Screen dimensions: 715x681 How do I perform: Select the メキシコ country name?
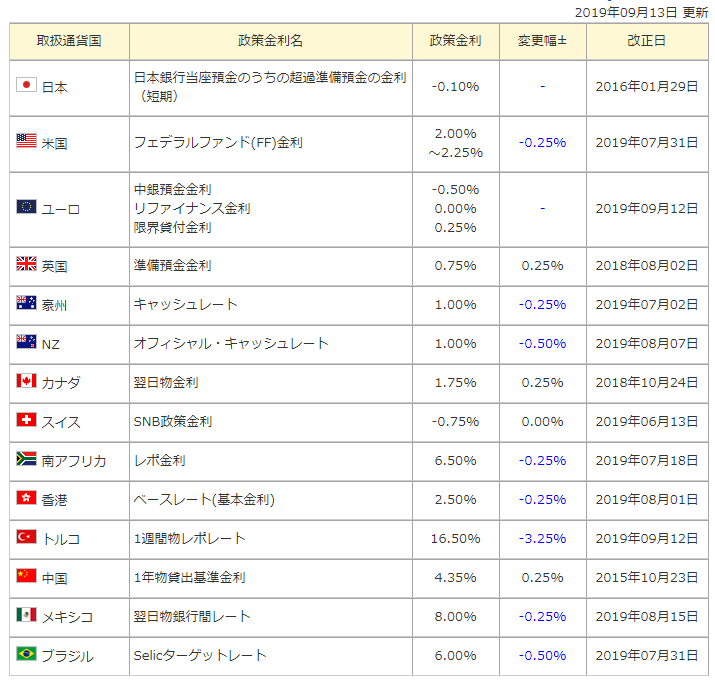click(67, 618)
